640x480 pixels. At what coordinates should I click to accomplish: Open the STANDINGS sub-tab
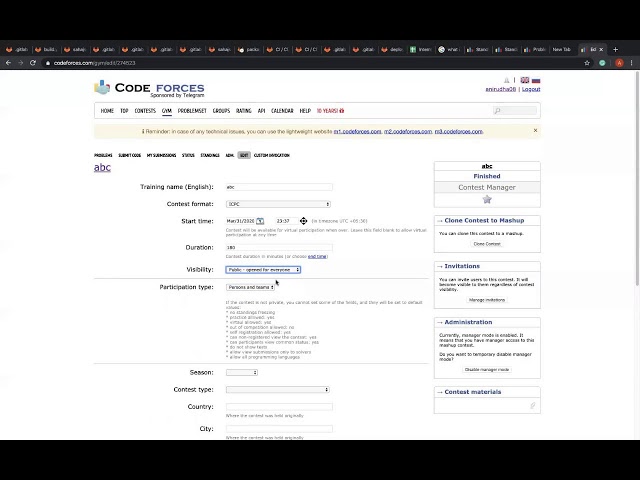210,155
